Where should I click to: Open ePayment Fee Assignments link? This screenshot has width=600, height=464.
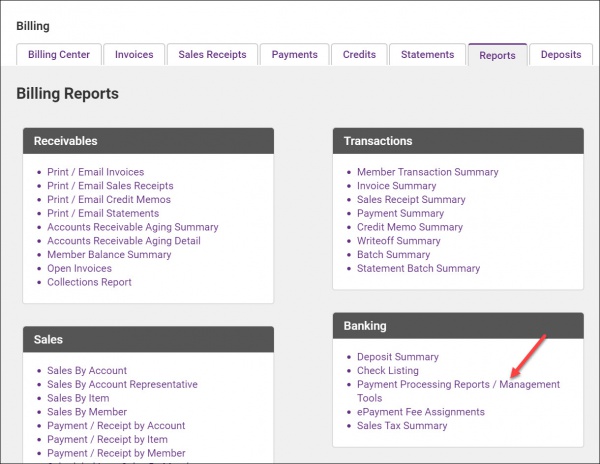coord(420,412)
